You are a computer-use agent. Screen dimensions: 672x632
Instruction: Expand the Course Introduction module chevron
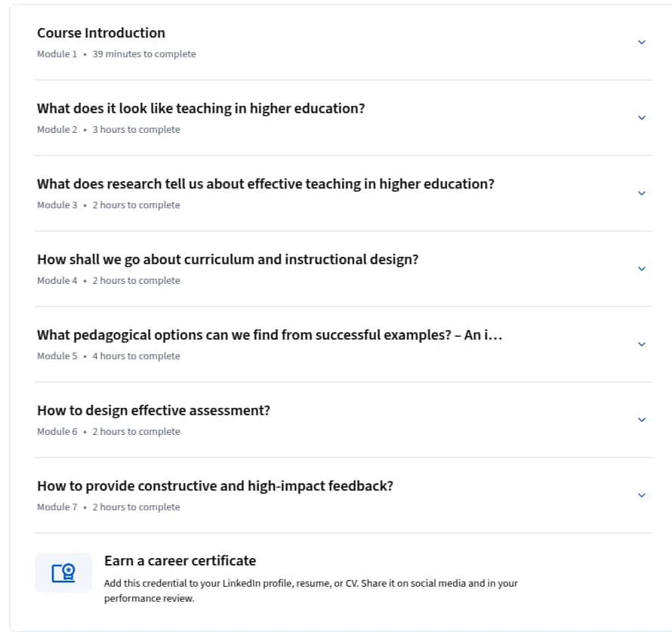click(642, 42)
